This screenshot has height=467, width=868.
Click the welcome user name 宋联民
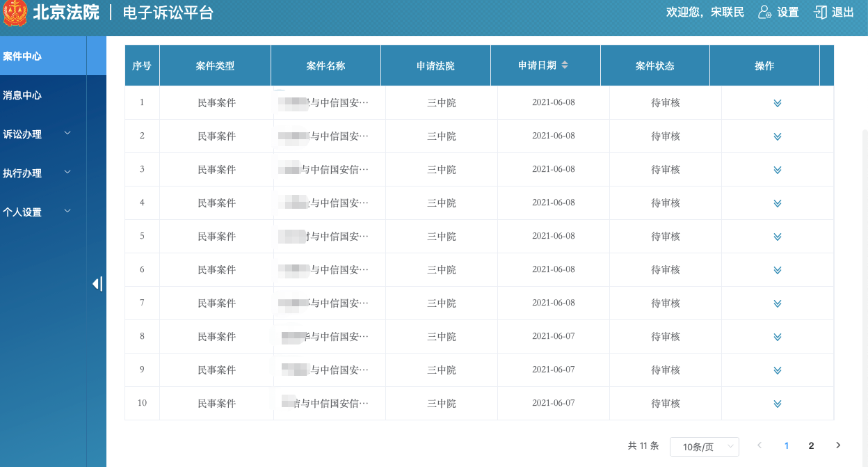tap(728, 12)
